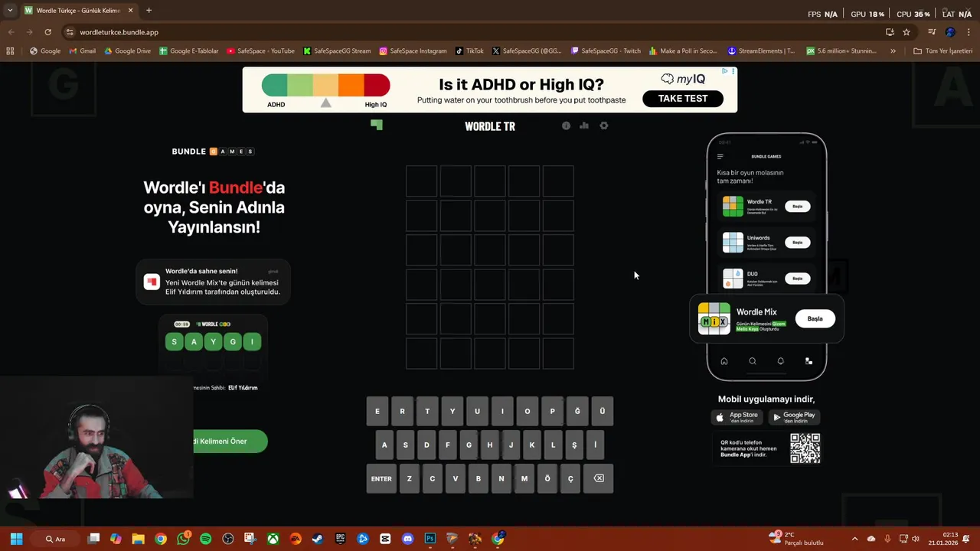The image size is (980, 551).
Task: Close the Wordle Türkçe tab
Action: pos(130,11)
